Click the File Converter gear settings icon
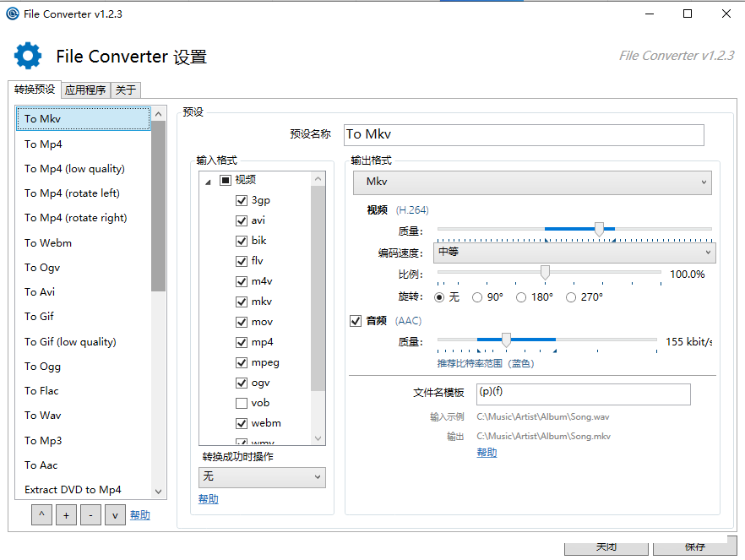 (x=28, y=57)
